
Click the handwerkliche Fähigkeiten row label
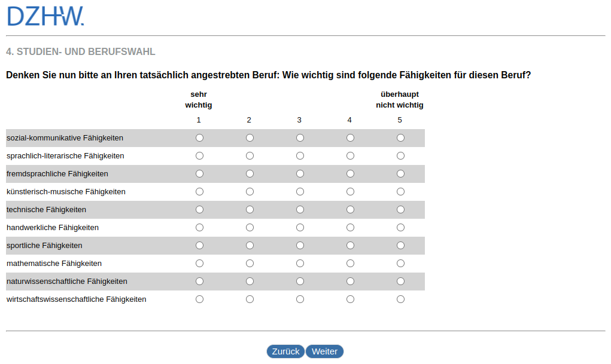click(x=53, y=228)
